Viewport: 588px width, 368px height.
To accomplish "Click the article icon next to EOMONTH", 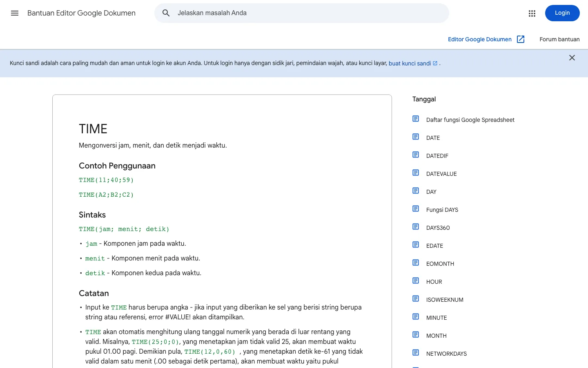I will pyautogui.click(x=416, y=263).
